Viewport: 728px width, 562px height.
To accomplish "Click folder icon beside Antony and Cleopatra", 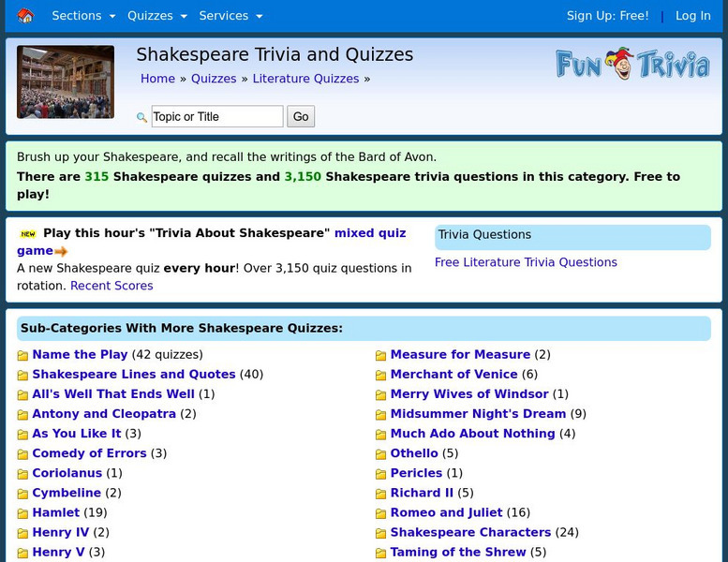I will coord(22,414).
